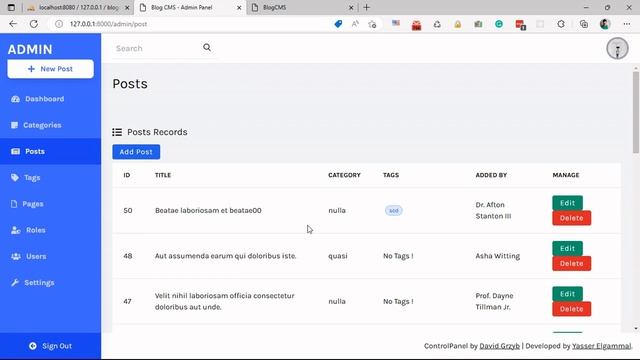Click the author Dr. Afton Stanton III
Screen dimensions: 640x360
[493, 211]
